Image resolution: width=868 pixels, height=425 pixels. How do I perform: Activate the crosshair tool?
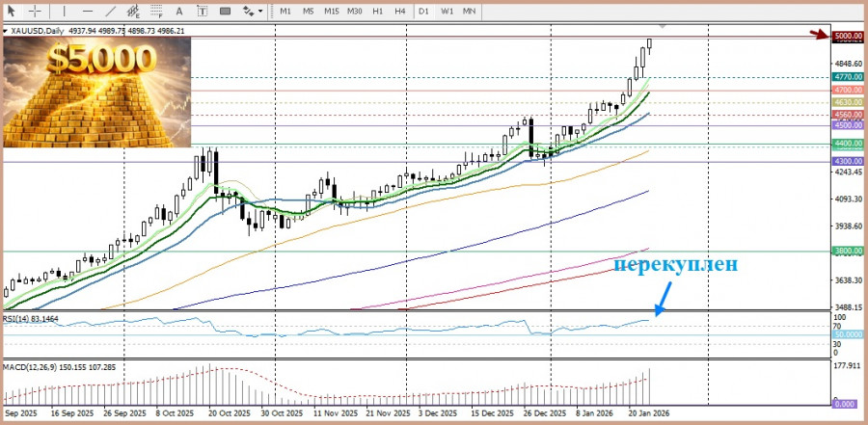click(x=35, y=11)
